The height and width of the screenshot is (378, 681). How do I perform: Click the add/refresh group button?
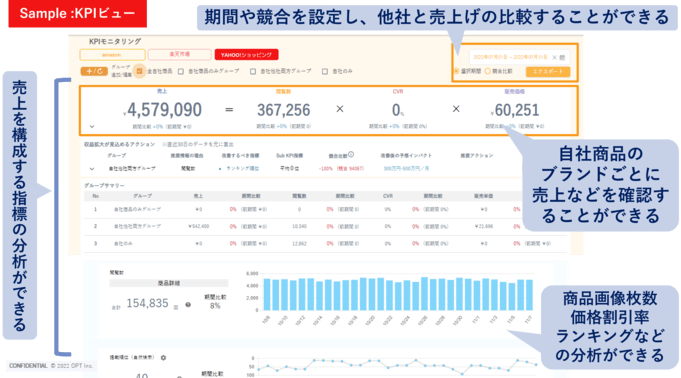tap(94, 71)
